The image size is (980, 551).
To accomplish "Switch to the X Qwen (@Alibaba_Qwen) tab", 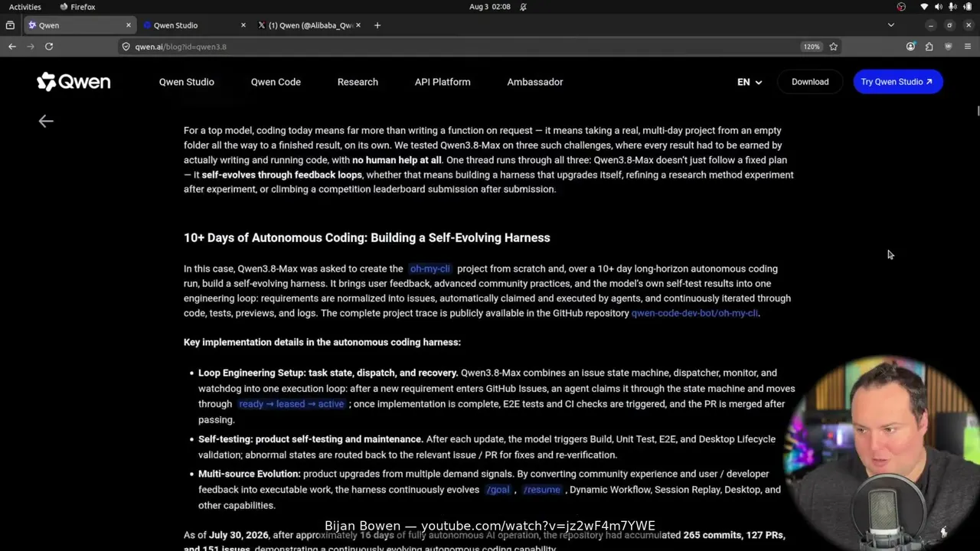I will (x=309, y=25).
